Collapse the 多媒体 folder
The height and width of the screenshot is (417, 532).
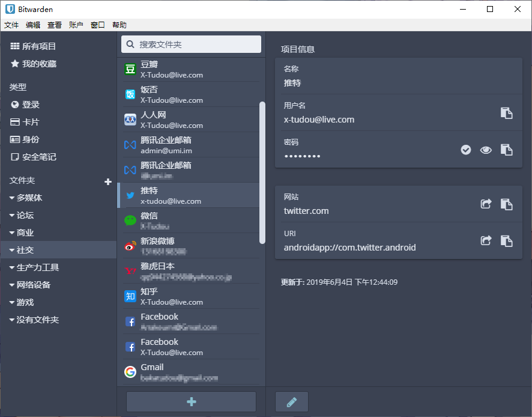coord(12,198)
